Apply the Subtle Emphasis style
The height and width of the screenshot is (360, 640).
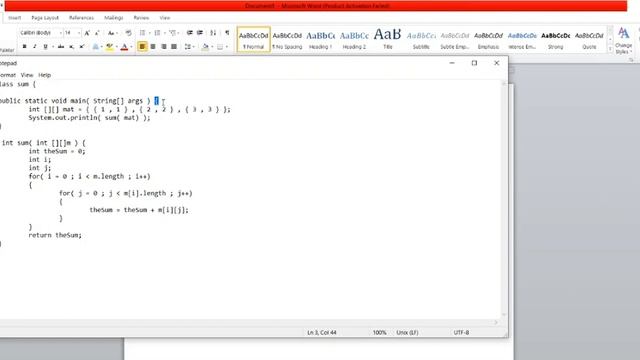[455, 40]
